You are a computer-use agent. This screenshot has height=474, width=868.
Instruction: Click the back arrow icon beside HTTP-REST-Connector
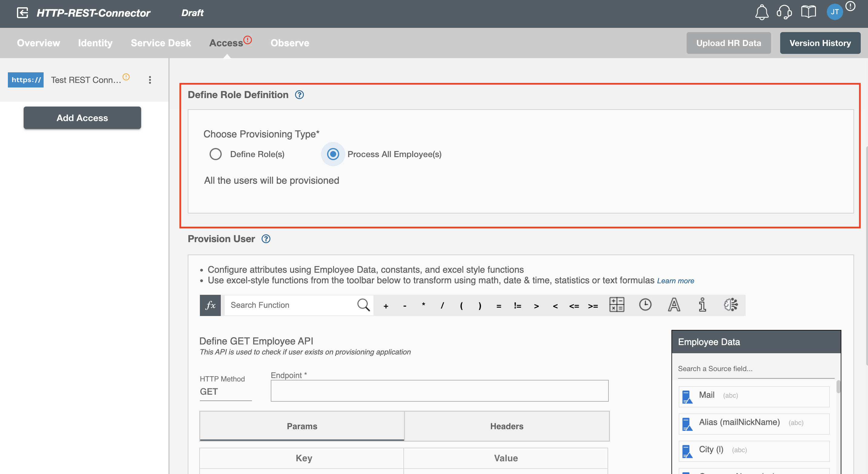23,13
